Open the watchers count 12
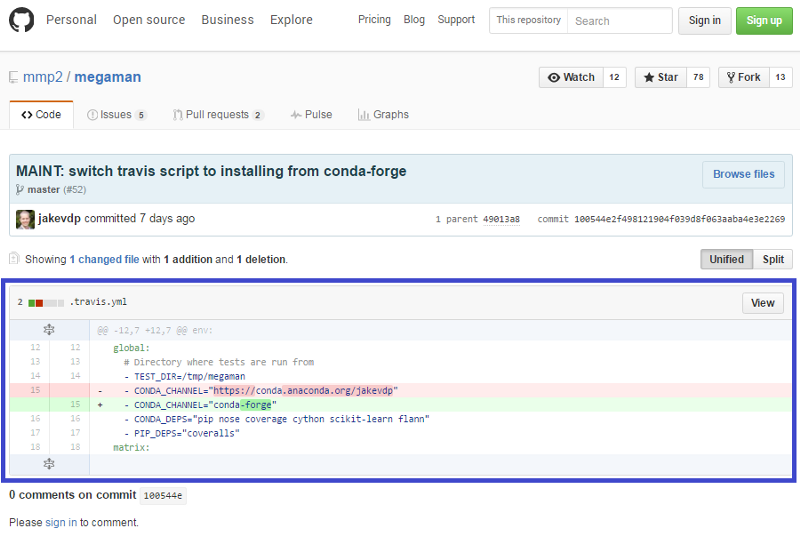 (x=615, y=78)
